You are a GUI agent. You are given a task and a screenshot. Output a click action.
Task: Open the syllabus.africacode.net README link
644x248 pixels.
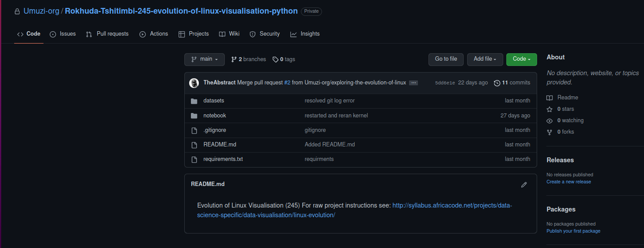point(452,205)
